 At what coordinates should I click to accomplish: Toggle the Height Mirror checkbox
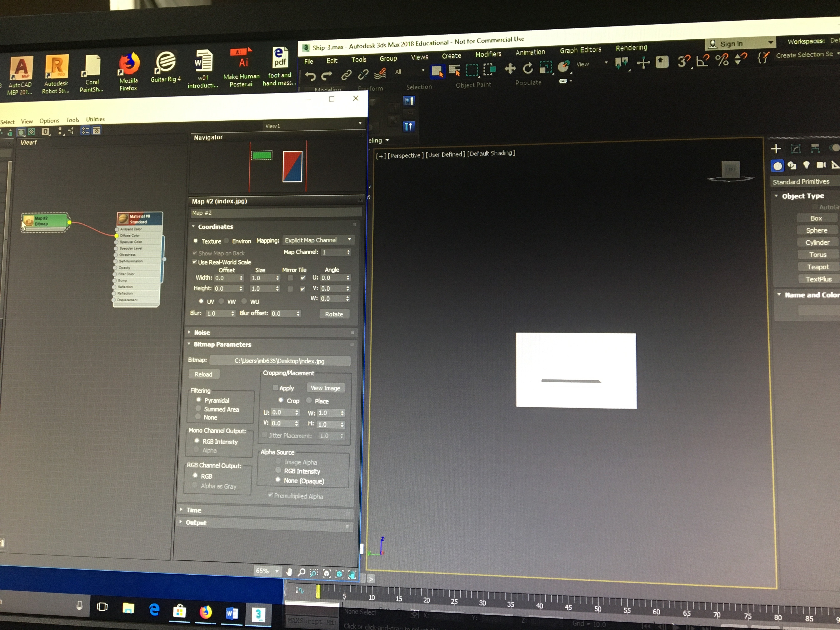tap(290, 289)
